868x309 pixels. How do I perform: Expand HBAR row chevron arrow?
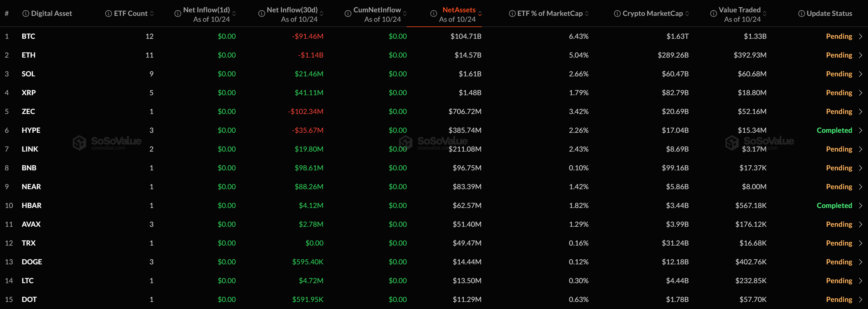861,205
